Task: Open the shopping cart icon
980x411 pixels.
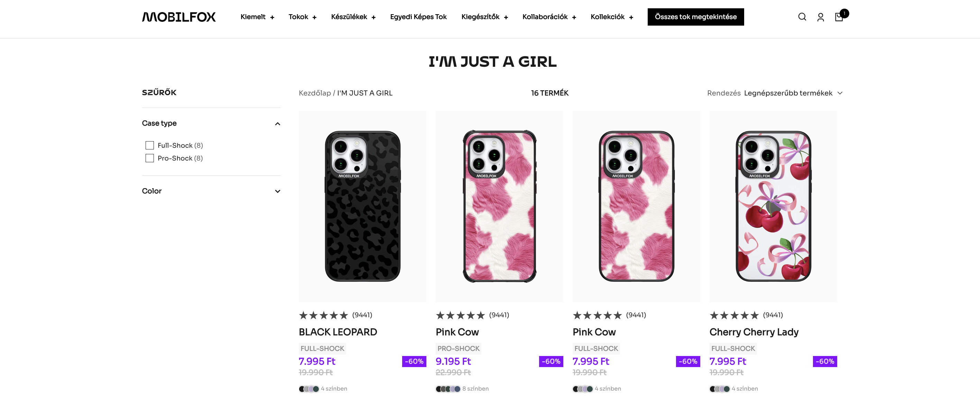Action: pyautogui.click(x=839, y=17)
